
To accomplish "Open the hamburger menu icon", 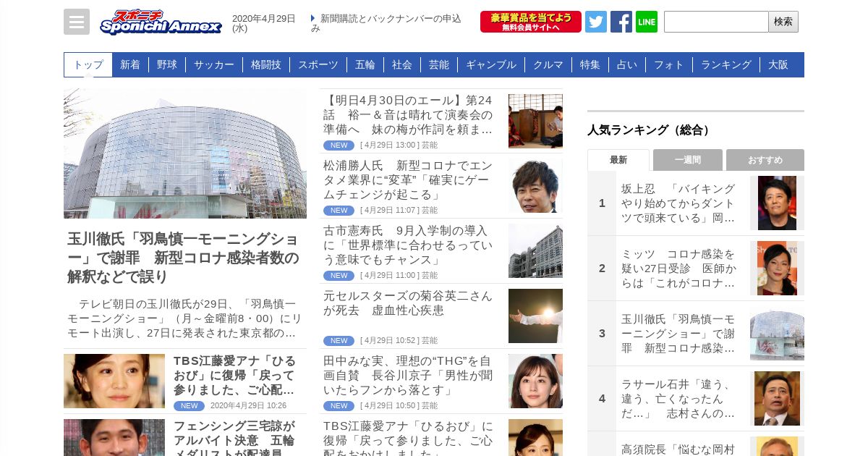I will point(77,22).
